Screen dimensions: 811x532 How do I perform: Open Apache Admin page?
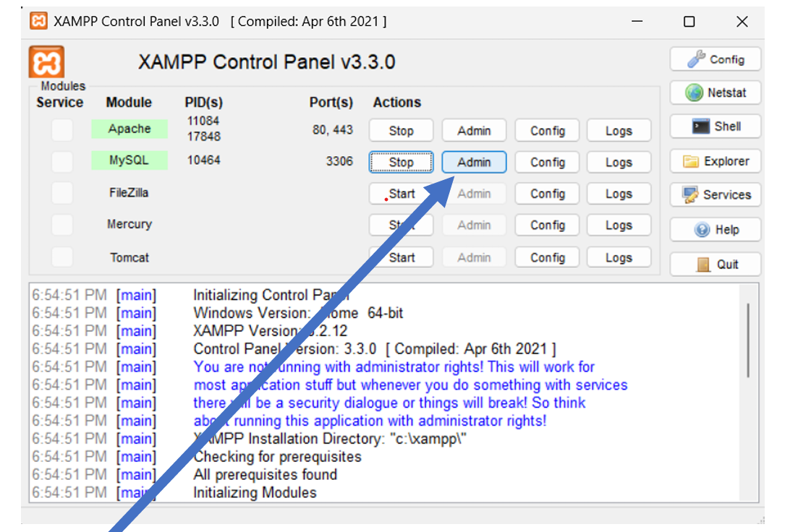(x=474, y=131)
